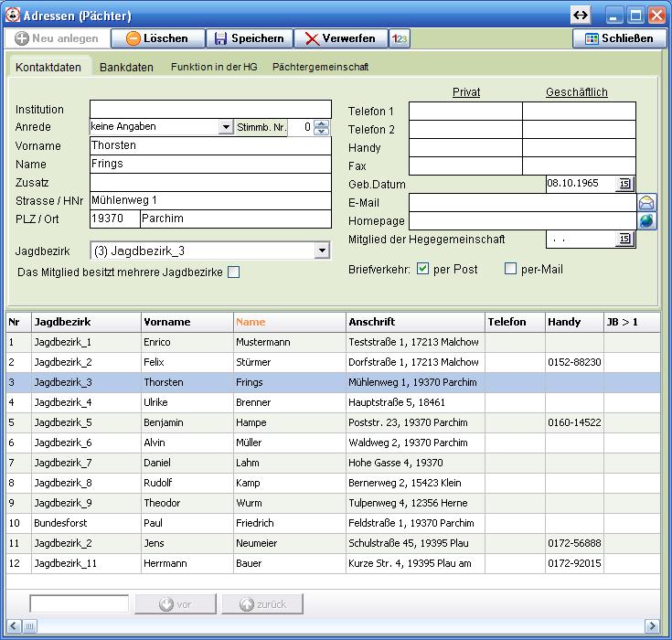Uncheck the 'per Post' checkbox
The image size is (672, 640).
point(422,269)
